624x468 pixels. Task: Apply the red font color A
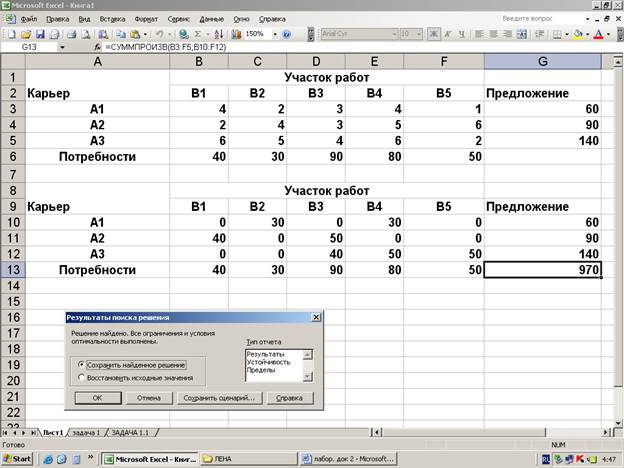(x=598, y=35)
